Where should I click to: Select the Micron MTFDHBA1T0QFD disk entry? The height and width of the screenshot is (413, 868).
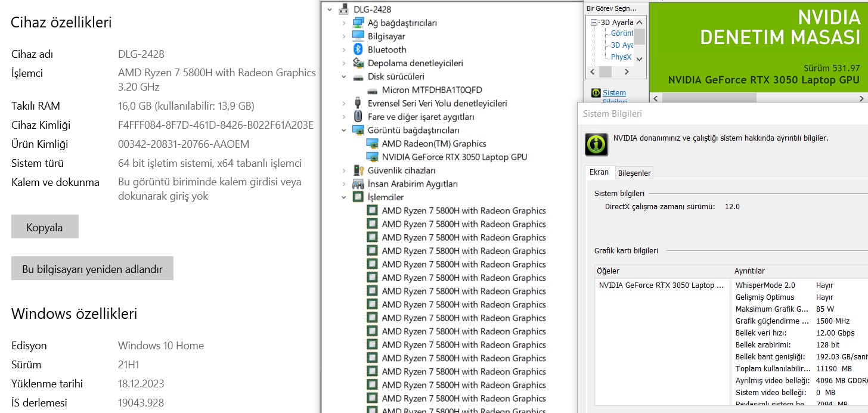tap(432, 90)
